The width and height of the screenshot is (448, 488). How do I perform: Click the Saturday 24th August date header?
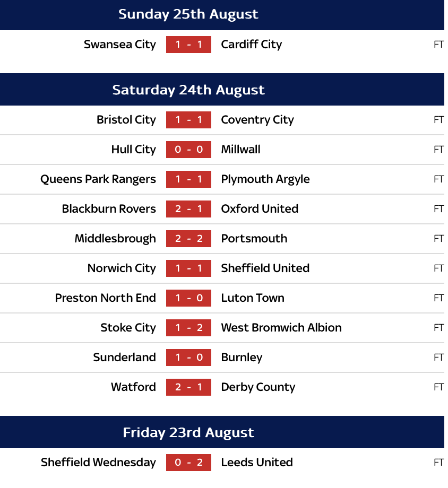point(188,90)
